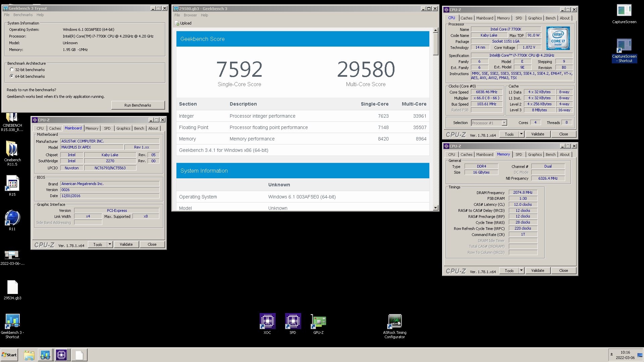This screenshot has width=644, height=362.
Task: Open the CINEBENCH R15.038 desktop icon
Action: coord(12,122)
